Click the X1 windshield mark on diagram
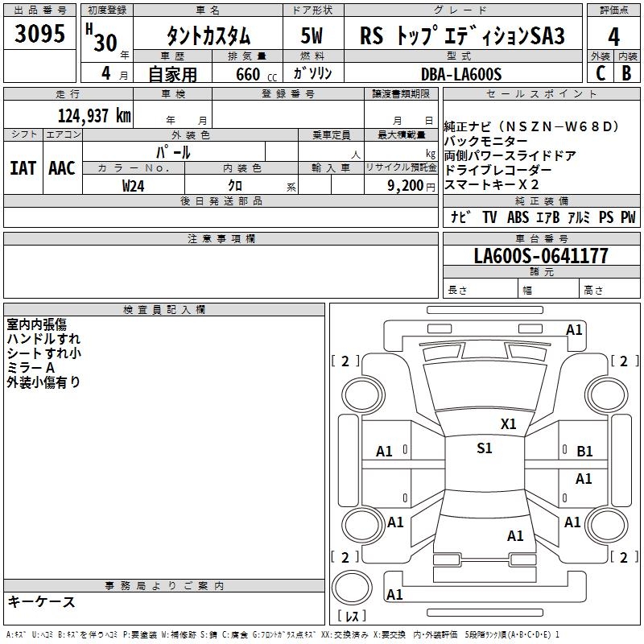Viewport: 644px width, 644px height. pyautogui.click(x=508, y=424)
